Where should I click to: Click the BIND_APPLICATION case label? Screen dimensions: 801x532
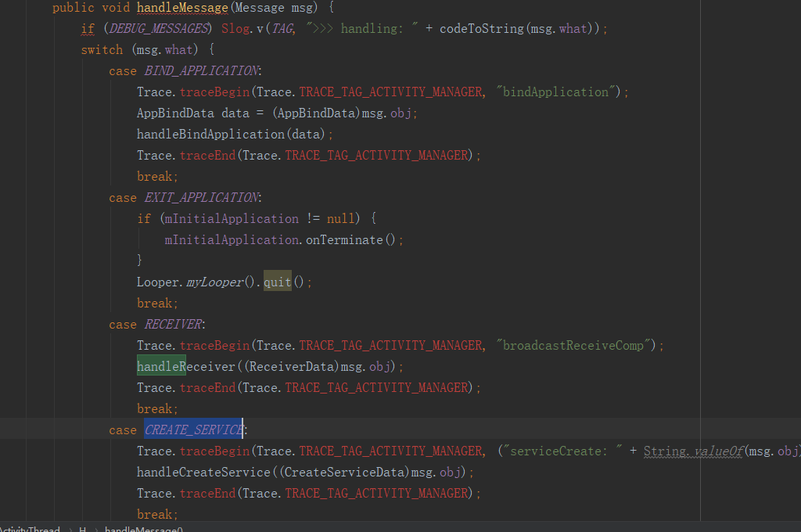pyautogui.click(x=201, y=70)
